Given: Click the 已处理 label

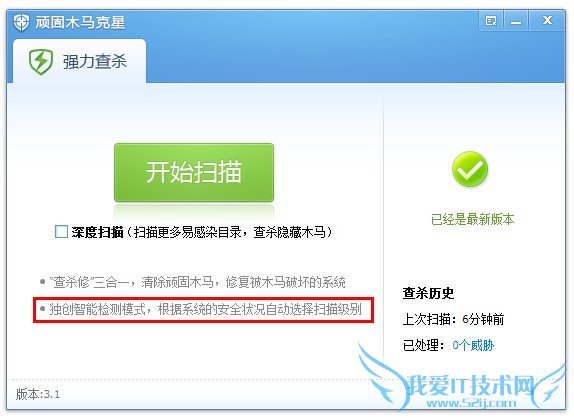Looking at the screenshot, I should [x=424, y=345].
